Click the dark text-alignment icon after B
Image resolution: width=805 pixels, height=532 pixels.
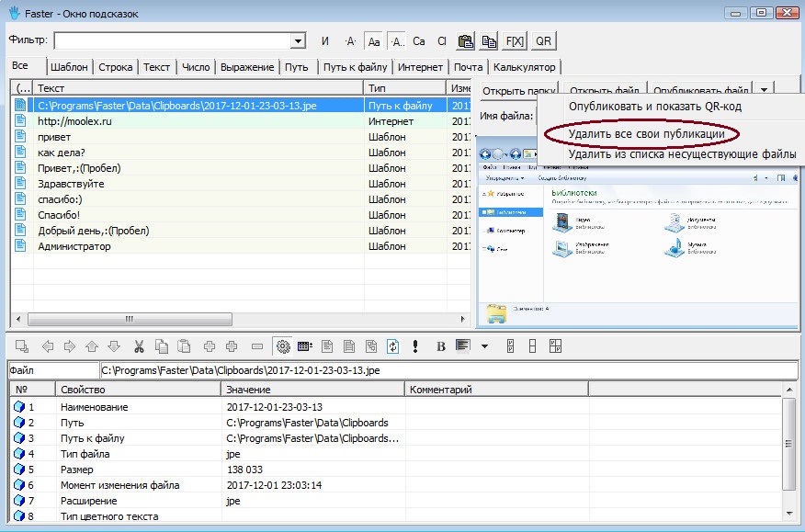click(x=462, y=345)
